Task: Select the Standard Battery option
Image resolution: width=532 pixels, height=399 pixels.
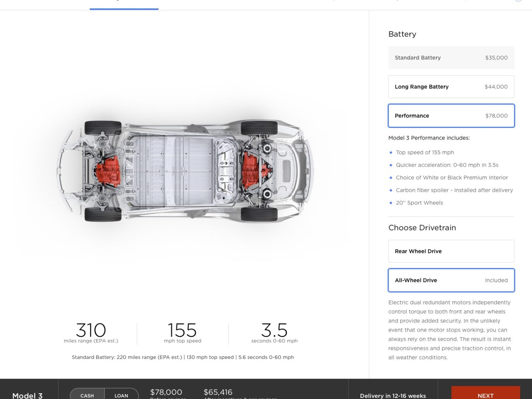Action: pyautogui.click(x=451, y=58)
